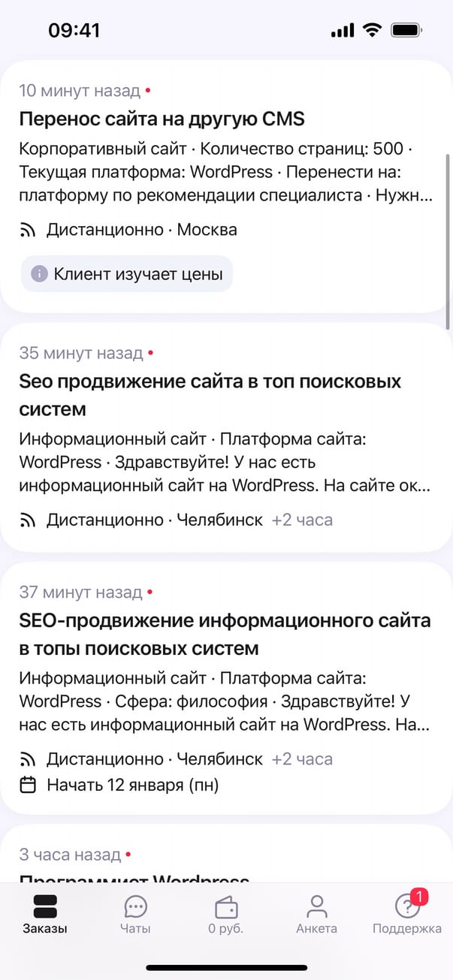The height and width of the screenshot is (980, 453).
Task: Tap the Поддержка notification badge
Action: [x=421, y=896]
